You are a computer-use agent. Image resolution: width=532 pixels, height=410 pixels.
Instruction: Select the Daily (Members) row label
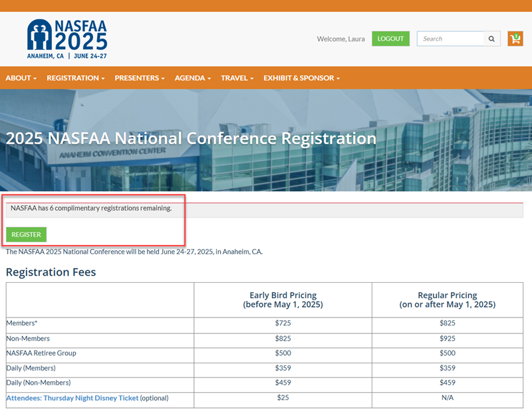31,368
